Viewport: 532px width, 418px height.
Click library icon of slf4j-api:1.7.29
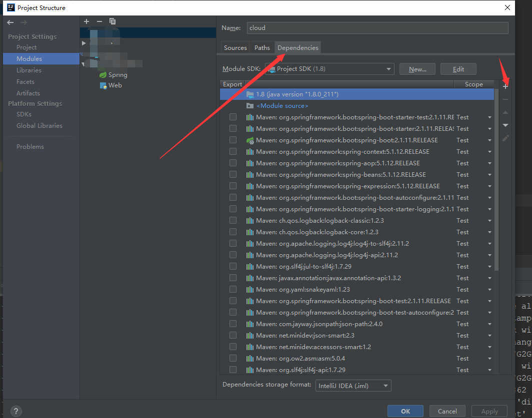[249, 370]
